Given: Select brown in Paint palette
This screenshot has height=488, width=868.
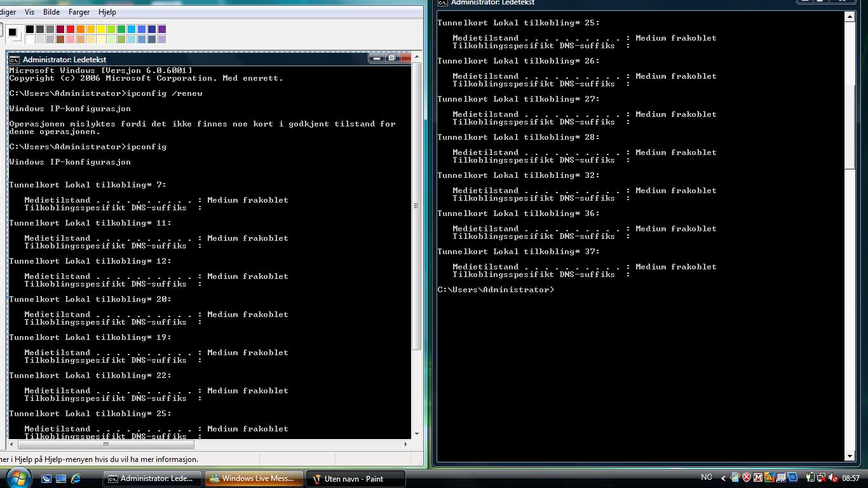Looking at the screenshot, I should (60, 39).
